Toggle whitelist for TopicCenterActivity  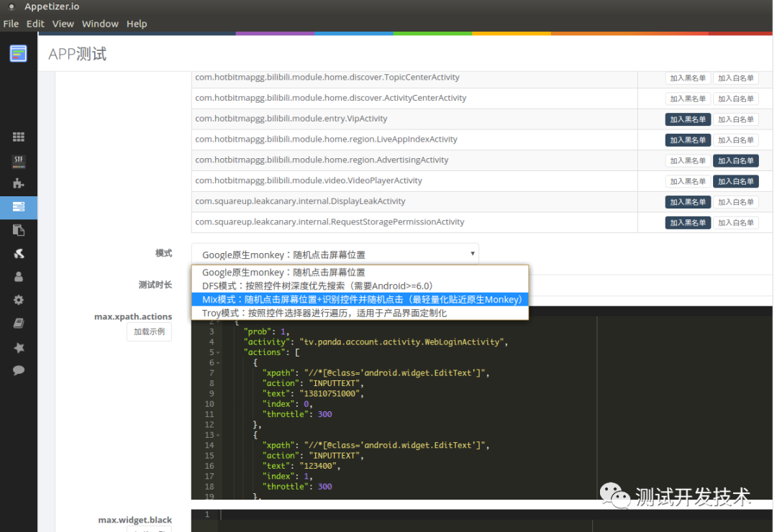[736, 78]
